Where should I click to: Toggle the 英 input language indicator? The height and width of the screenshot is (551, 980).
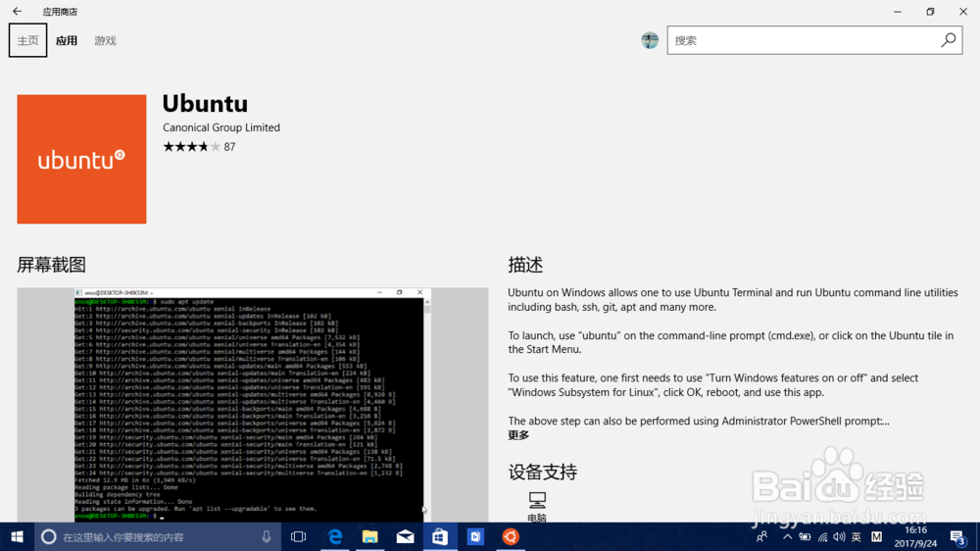(x=857, y=536)
